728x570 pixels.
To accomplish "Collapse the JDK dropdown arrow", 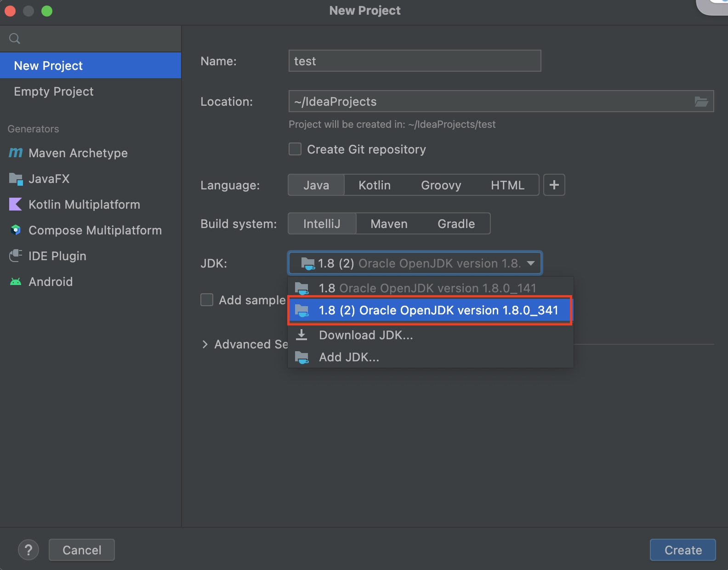I will tap(531, 263).
